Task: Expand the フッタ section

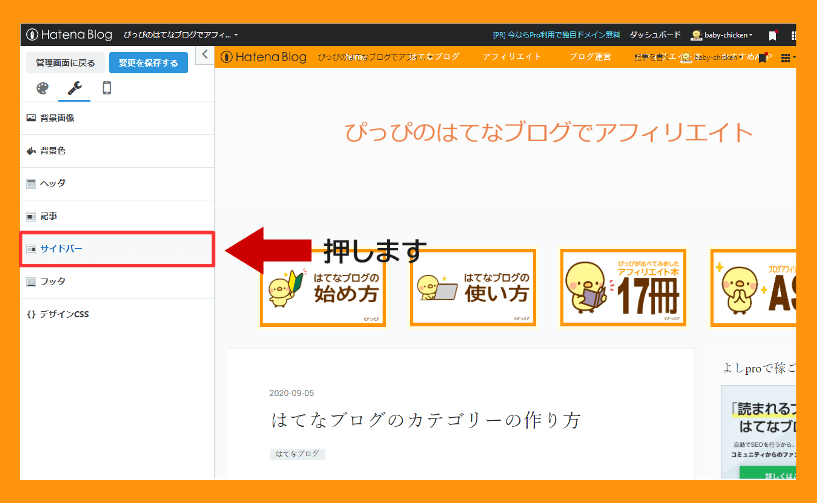Action: point(117,281)
